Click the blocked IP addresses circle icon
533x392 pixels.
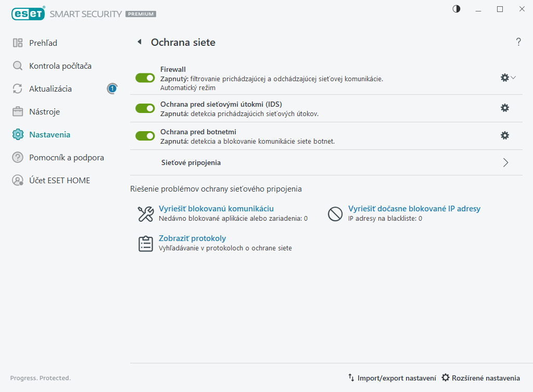click(335, 214)
